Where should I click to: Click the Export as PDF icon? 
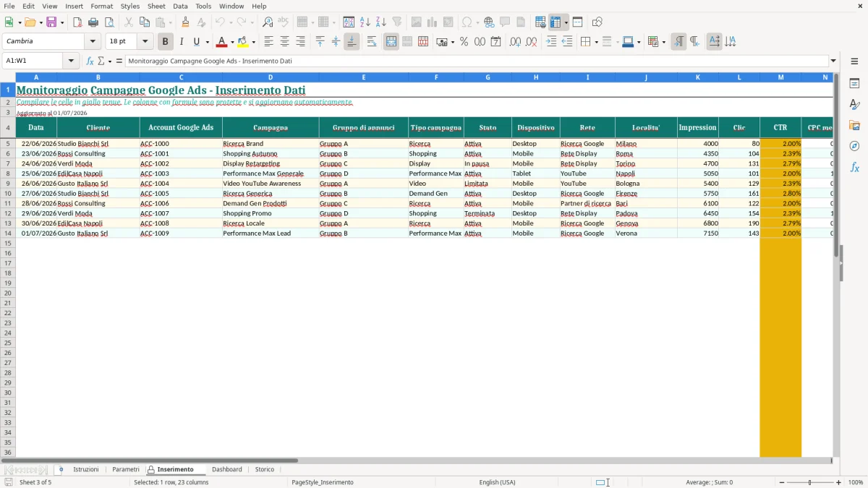77,22
